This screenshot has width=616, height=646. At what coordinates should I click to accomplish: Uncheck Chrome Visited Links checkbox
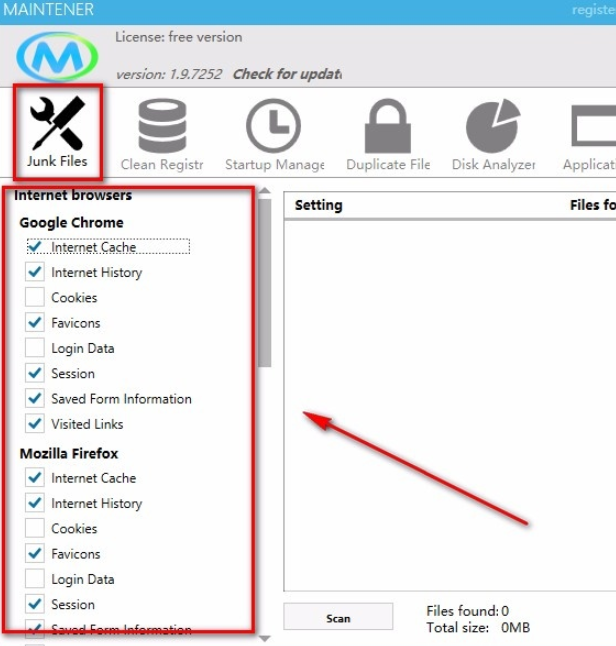[x=35, y=424]
